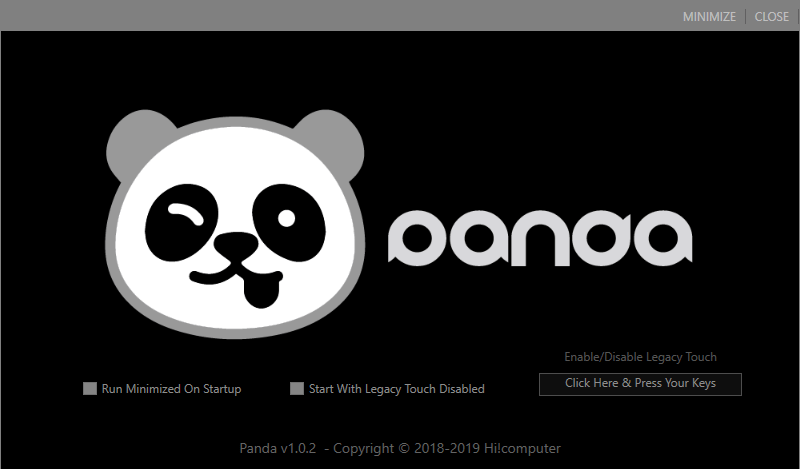Click the Panda wordmark logo text
Screen dimensions: 800x469
point(540,238)
